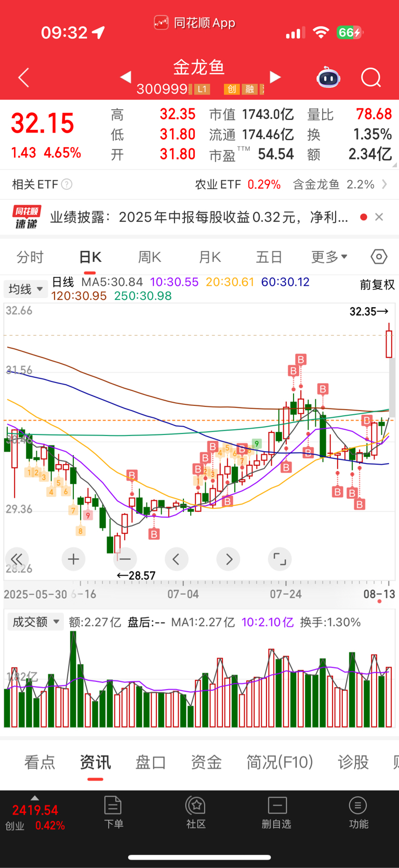Tap 删自选 remove from watchlist icon
The image size is (399, 868).
coord(276,812)
